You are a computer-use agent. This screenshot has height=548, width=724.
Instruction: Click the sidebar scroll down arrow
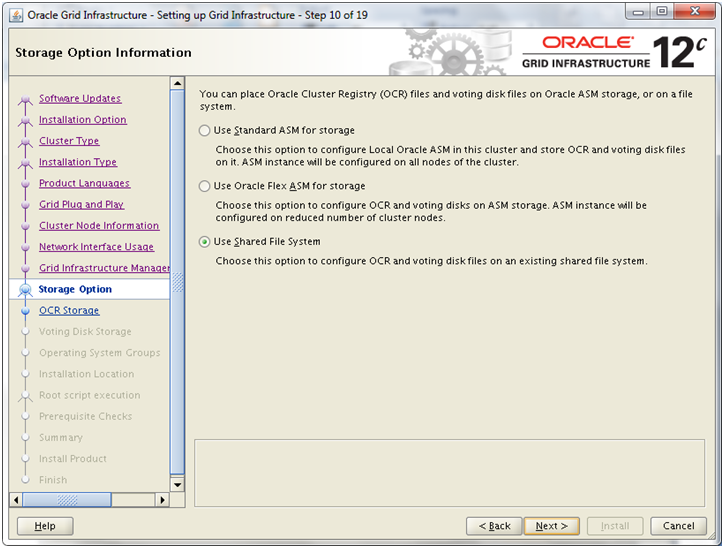pyautogui.click(x=177, y=485)
